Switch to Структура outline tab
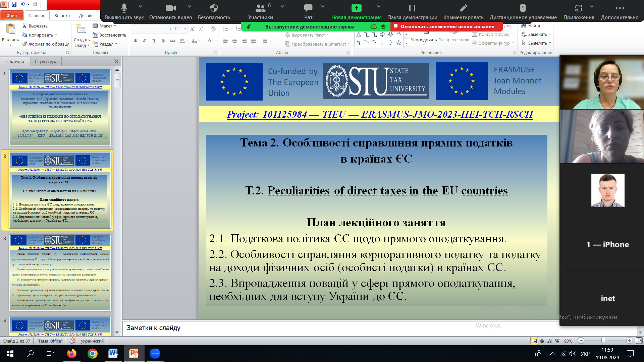644x362 pixels. 46,62
